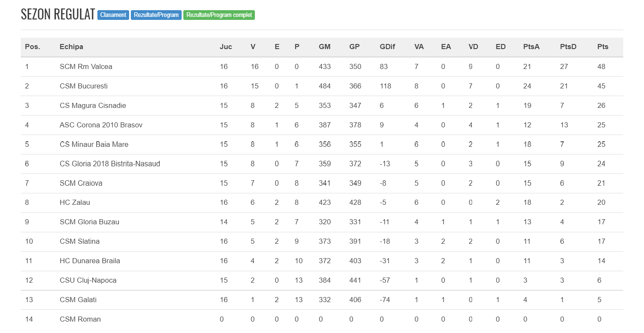Click the Pts column header
This screenshot has width=644, height=333.
pyautogui.click(x=603, y=47)
